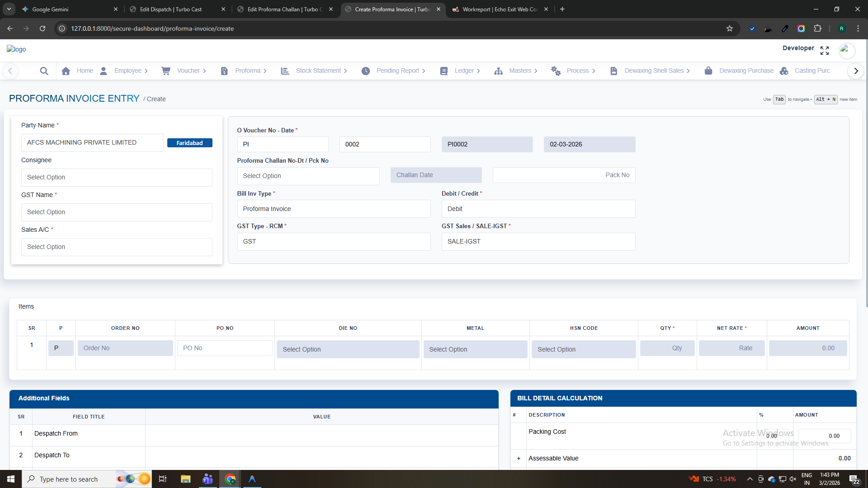Open the Die No Select Option dropdown

(348, 349)
